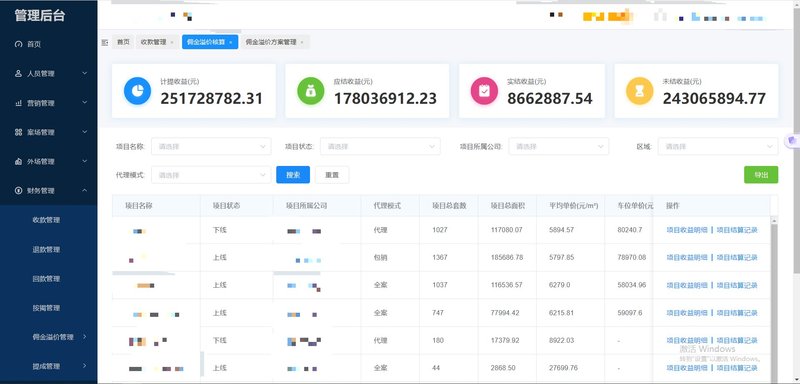
Task: Expand the 营销管理 menu chevron
Action: [85, 103]
